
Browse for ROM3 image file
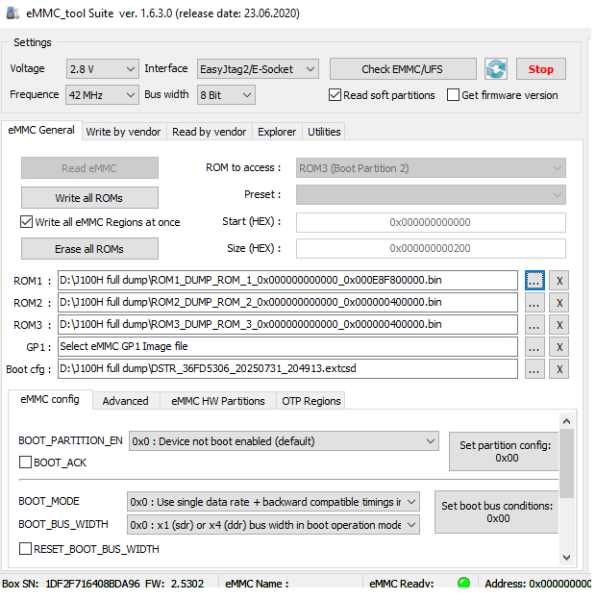tap(534, 325)
